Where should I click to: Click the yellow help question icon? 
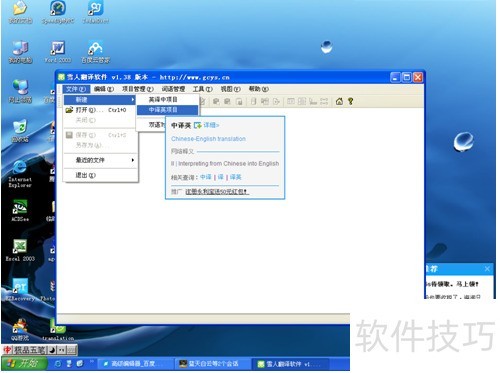350,101
